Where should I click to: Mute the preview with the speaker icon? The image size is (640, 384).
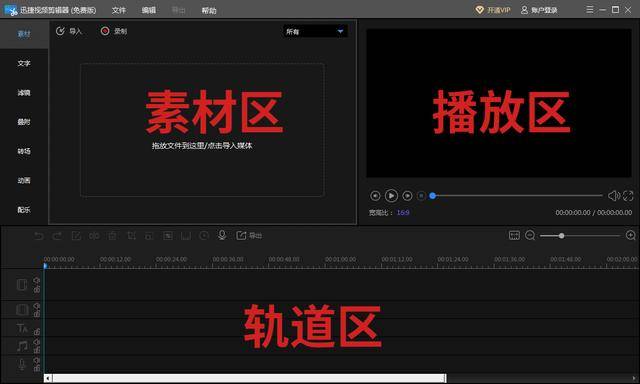[613, 196]
